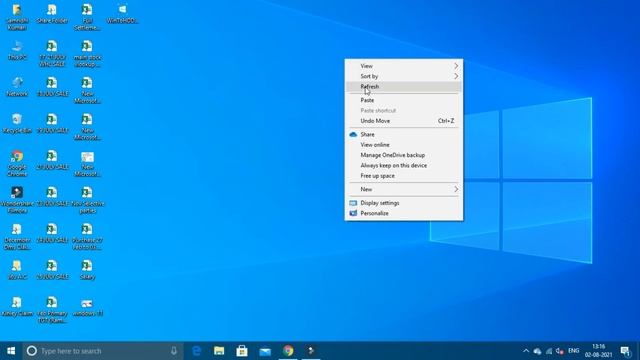Viewport: 640px width, 360px height.
Task: Open OneDrive cloud tray icon
Action: click(538, 351)
